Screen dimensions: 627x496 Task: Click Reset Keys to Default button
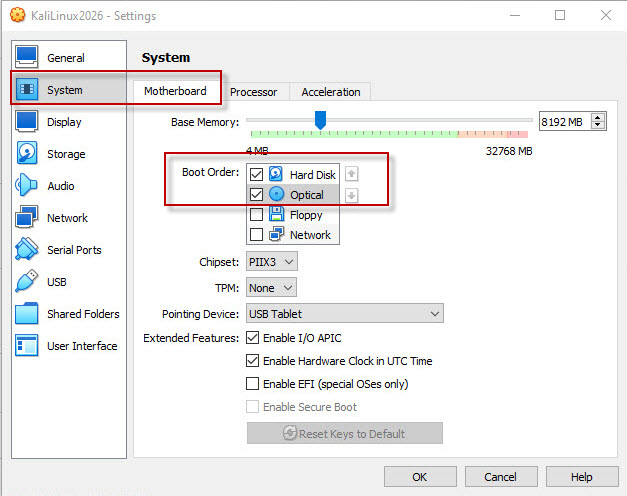pos(345,433)
